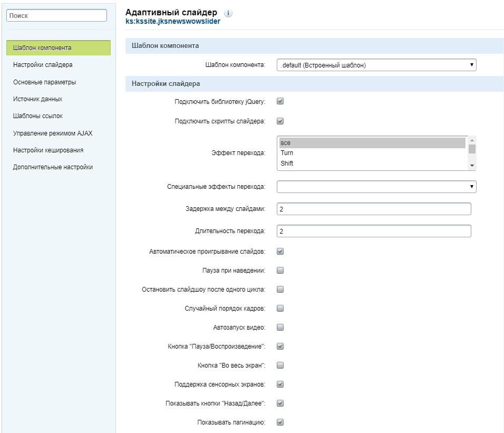
Task: Click the info icon beside Адаптивный слайдер
Action: click(x=228, y=13)
